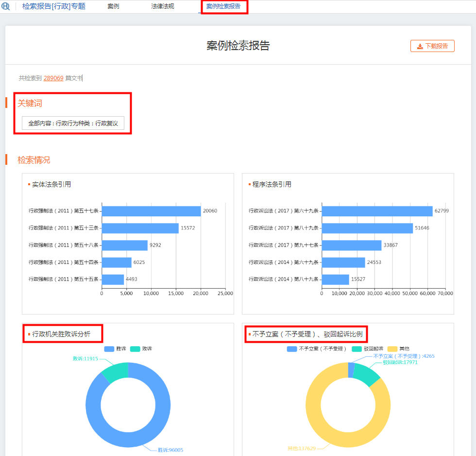The width and height of the screenshot is (476, 456).
Task: Click the 行政诉讼法（2017）第六十九条 bar
Action: tap(377, 211)
